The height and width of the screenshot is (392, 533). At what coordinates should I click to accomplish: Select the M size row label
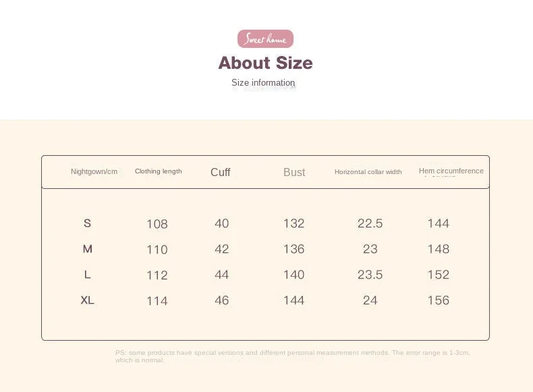click(x=87, y=249)
